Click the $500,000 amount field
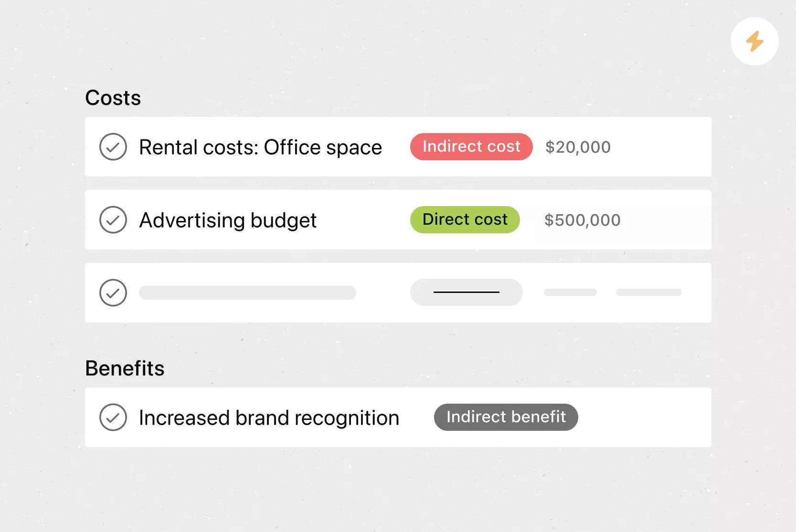 point(583,220)
